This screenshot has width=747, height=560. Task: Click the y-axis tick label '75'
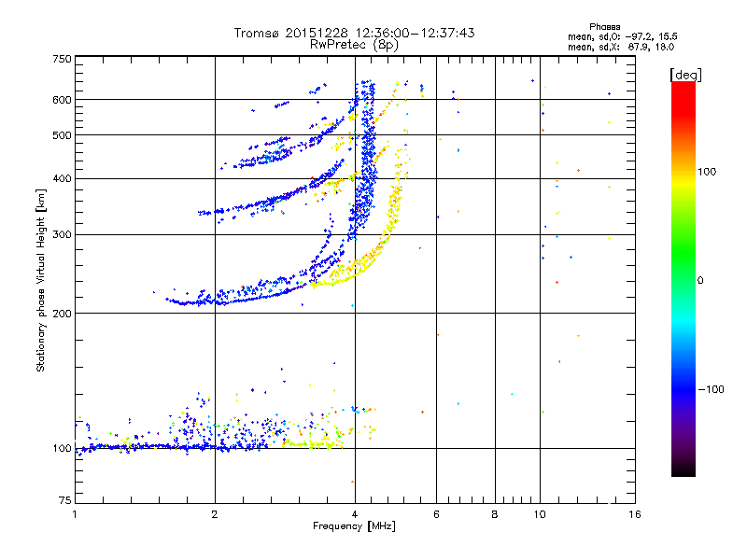pyautogui.click(x=65, y=500)
